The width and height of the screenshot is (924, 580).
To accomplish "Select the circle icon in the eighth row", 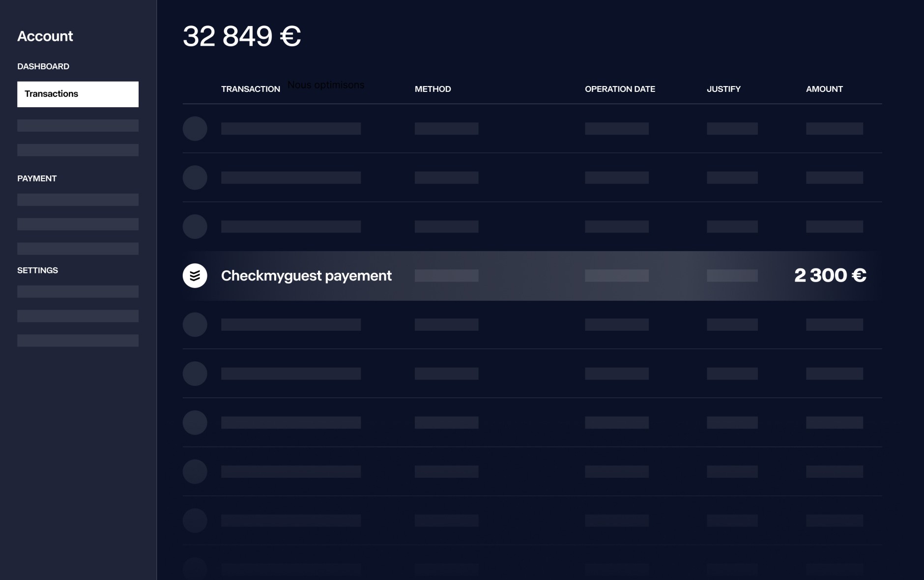I will (x=195, y=471).
